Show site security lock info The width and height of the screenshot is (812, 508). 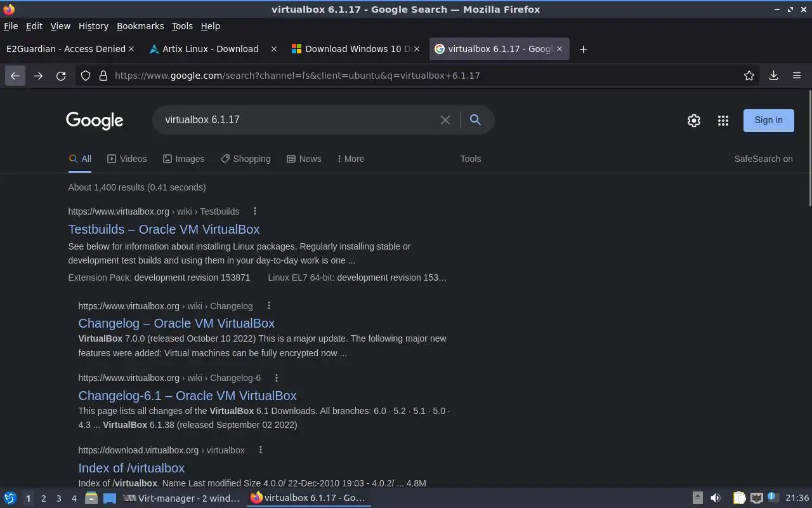[x=103, y=76]
